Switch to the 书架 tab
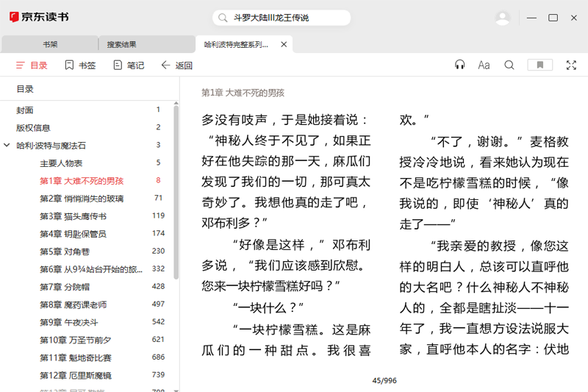 click(x=50, y=44)
